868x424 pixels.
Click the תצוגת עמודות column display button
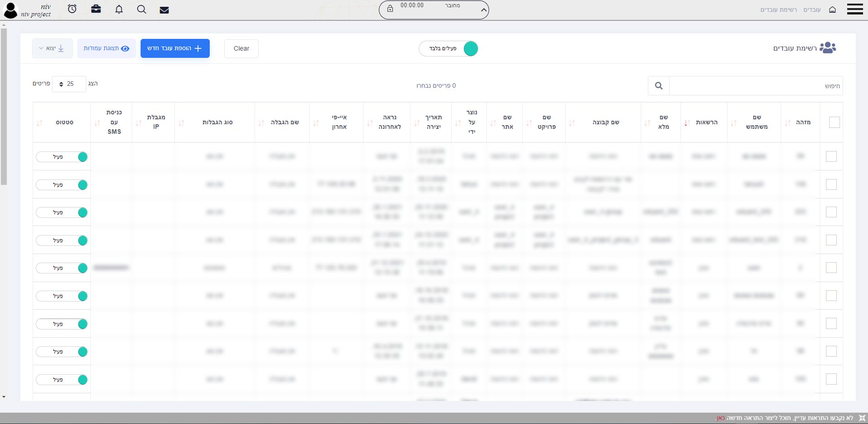click(x=107, y=48)
